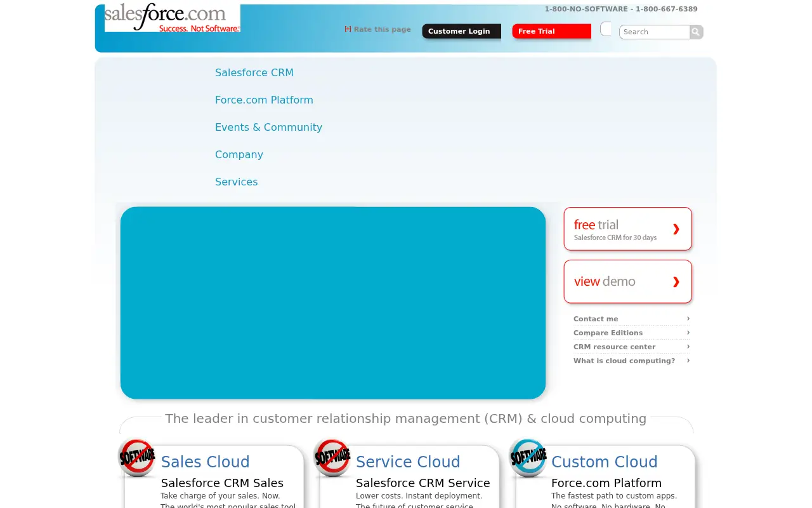812x508 pixels.
Task: Click the small white box left of Search
Action: pos(606,29)
